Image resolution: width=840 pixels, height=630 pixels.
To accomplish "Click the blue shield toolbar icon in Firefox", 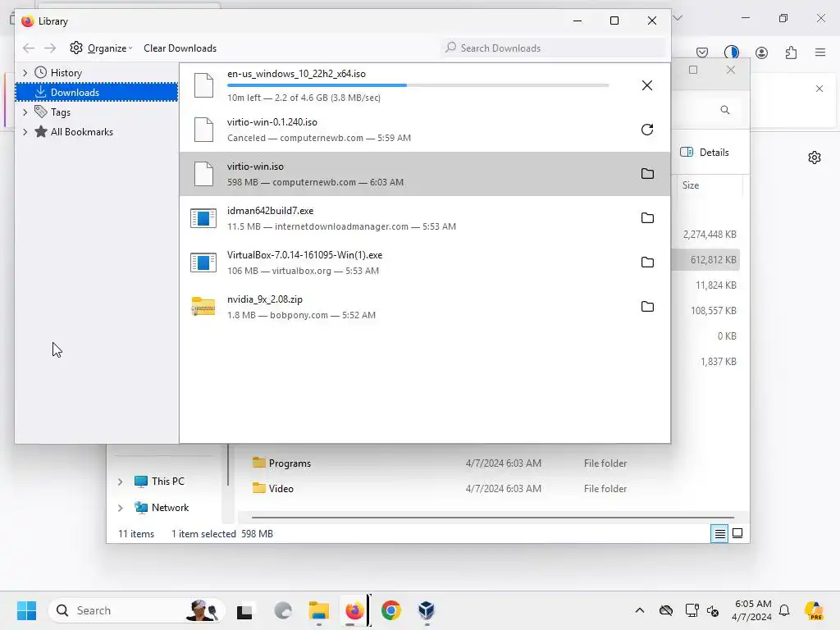I will tap(731, 52).
